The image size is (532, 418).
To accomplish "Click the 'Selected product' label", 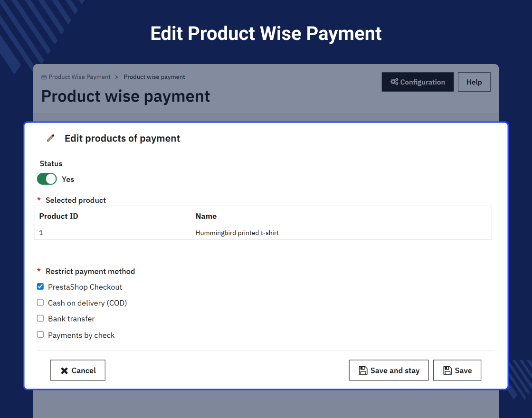I will [x=76, y=200].
